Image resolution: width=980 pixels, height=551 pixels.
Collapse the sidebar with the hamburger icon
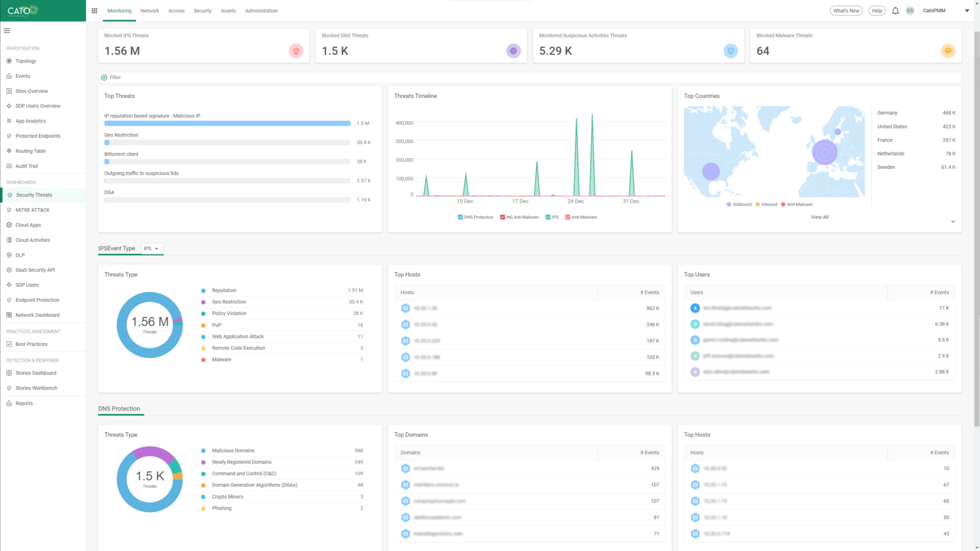pos(7,30)
